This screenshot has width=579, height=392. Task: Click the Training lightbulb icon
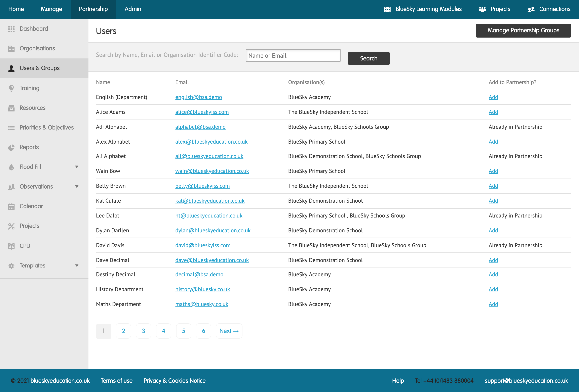pyautogui.click(x=11, y=88)
